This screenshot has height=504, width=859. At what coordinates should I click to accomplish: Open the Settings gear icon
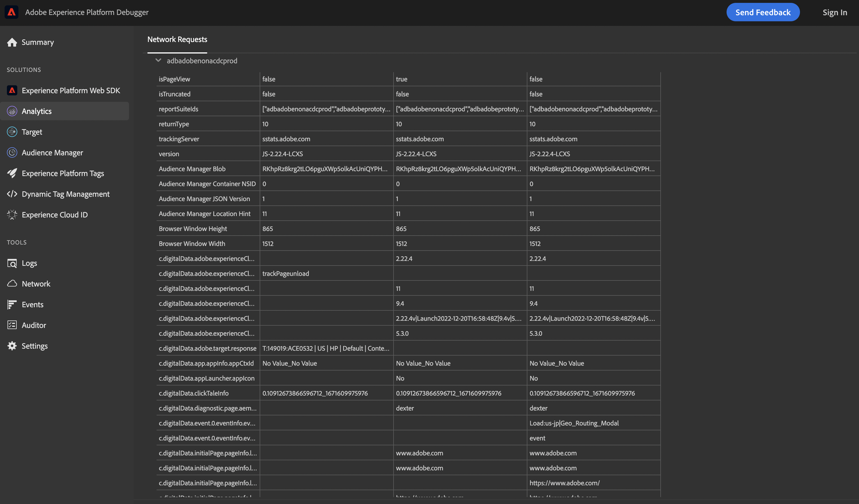(x=12, y=346)
